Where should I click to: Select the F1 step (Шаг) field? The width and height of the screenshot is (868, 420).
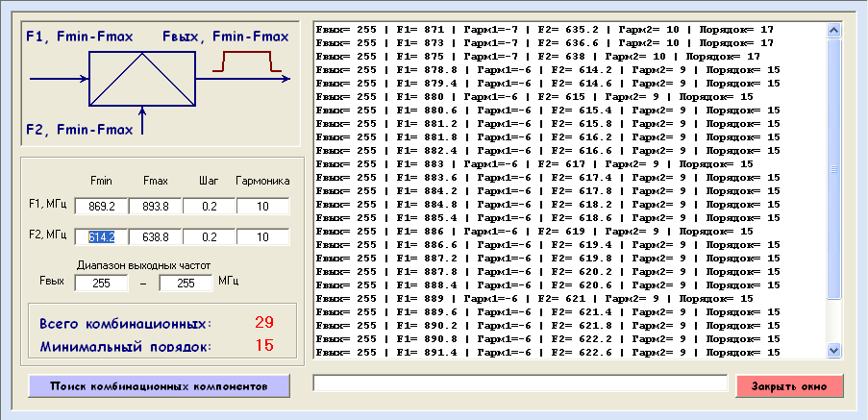coord(210,207)
